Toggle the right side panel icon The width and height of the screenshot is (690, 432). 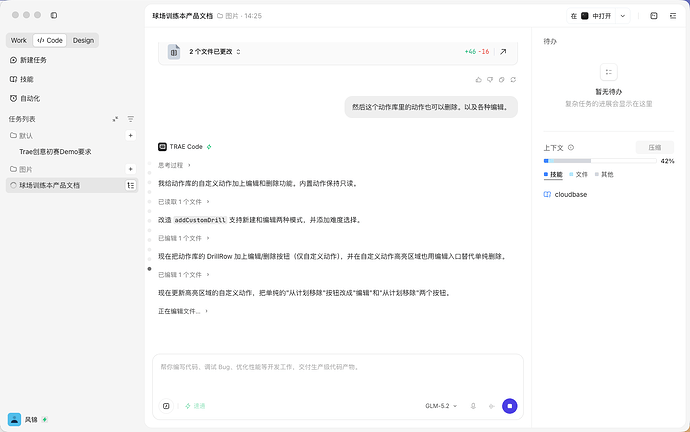[673, 16]
